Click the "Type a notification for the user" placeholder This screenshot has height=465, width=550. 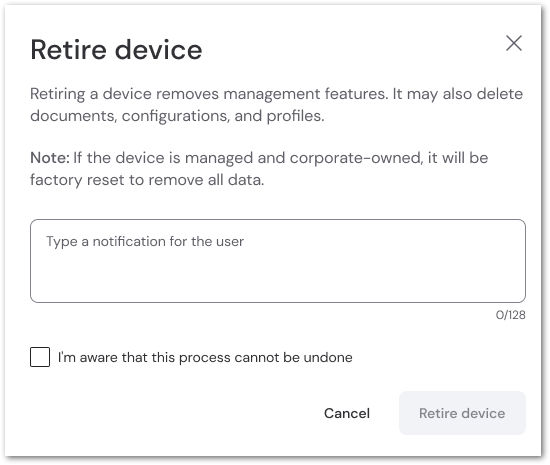click(145, 242)
